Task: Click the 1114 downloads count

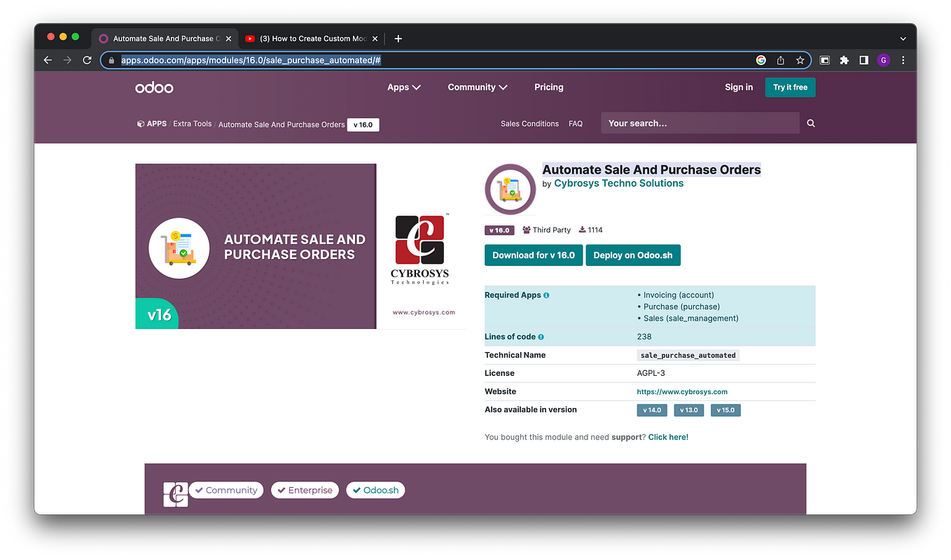Action: click(x=591, y=230)
